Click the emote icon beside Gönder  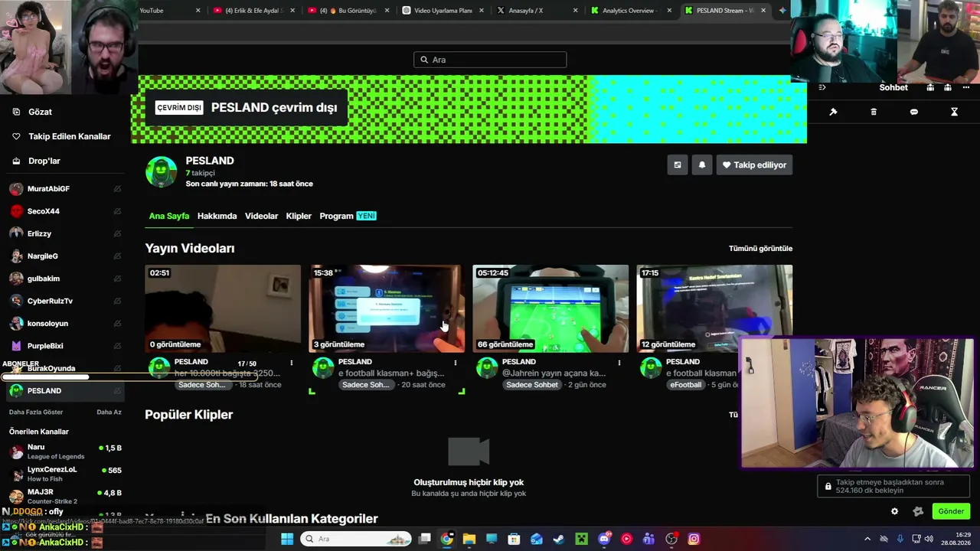coord(918,511)
